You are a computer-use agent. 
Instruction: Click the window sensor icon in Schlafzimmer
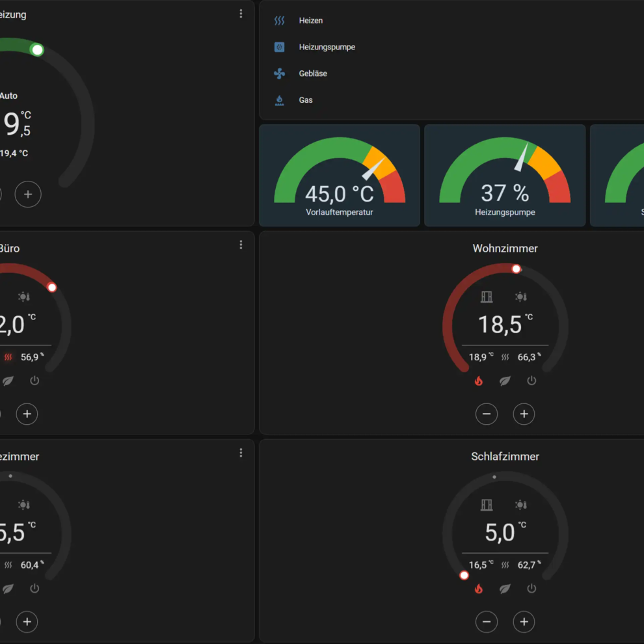coord(487,505)
